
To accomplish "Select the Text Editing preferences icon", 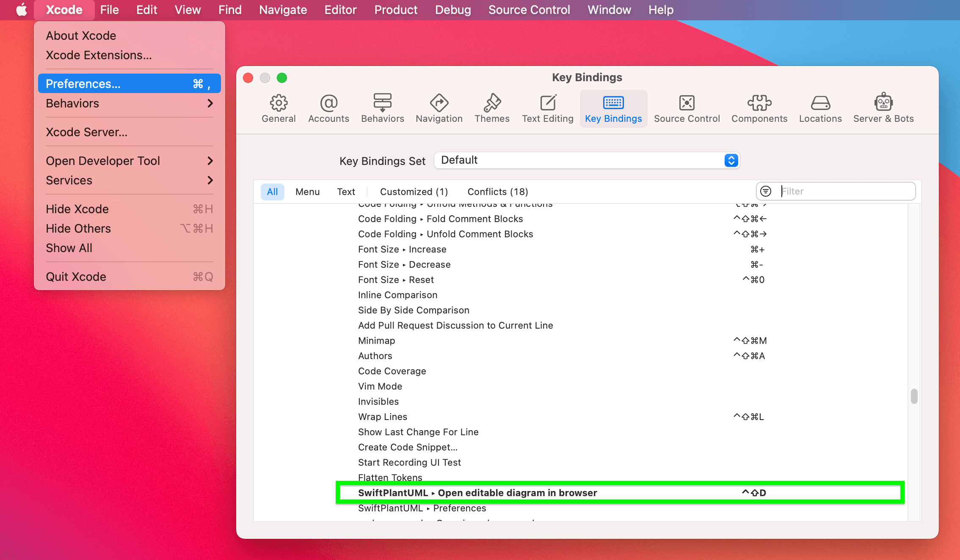I will click(547, 109).
